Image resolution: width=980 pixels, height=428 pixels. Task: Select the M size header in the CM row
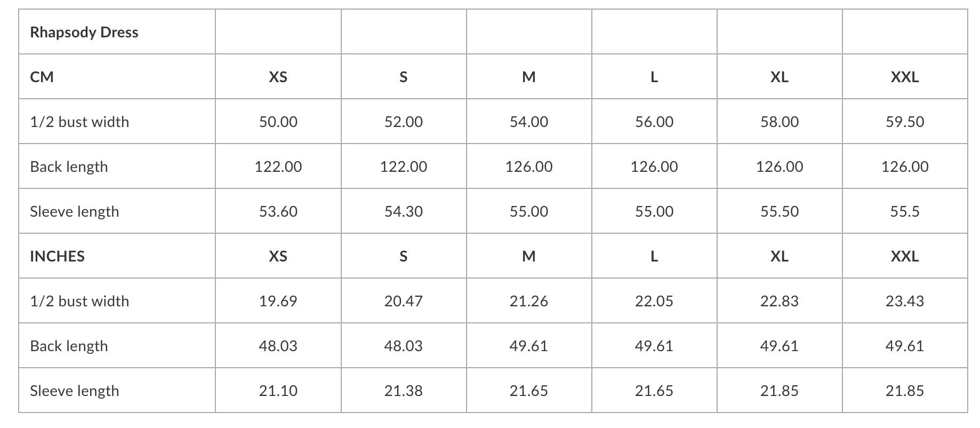(528, 77)
